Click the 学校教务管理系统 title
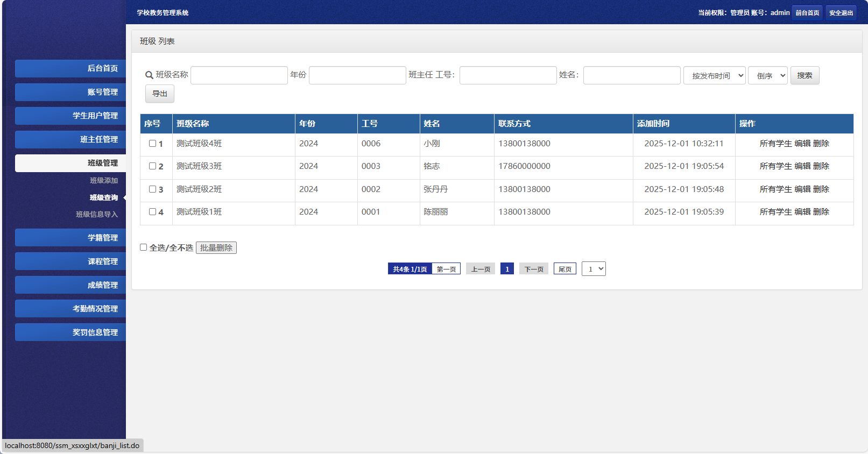868x454 pixels. [163, 13]
